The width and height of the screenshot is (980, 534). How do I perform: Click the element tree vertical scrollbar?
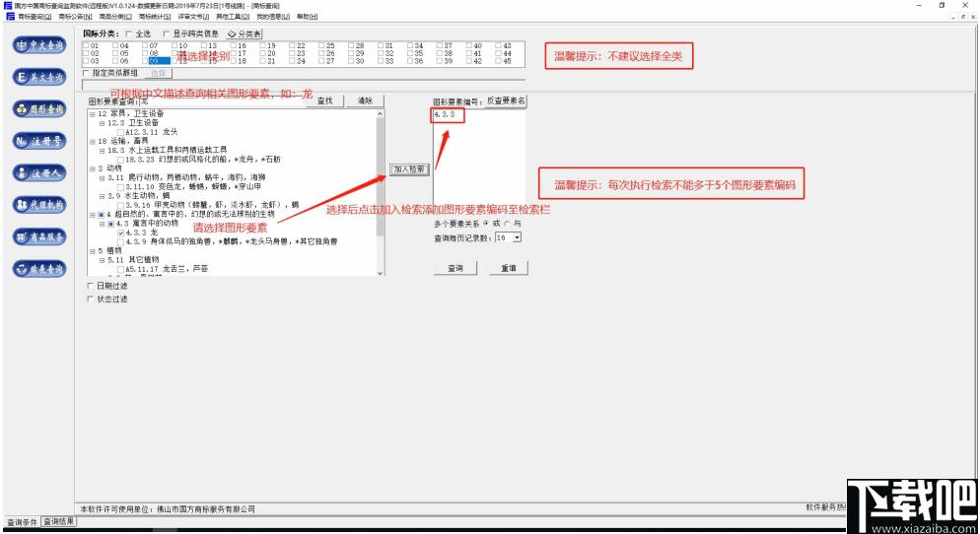point(380,193)
